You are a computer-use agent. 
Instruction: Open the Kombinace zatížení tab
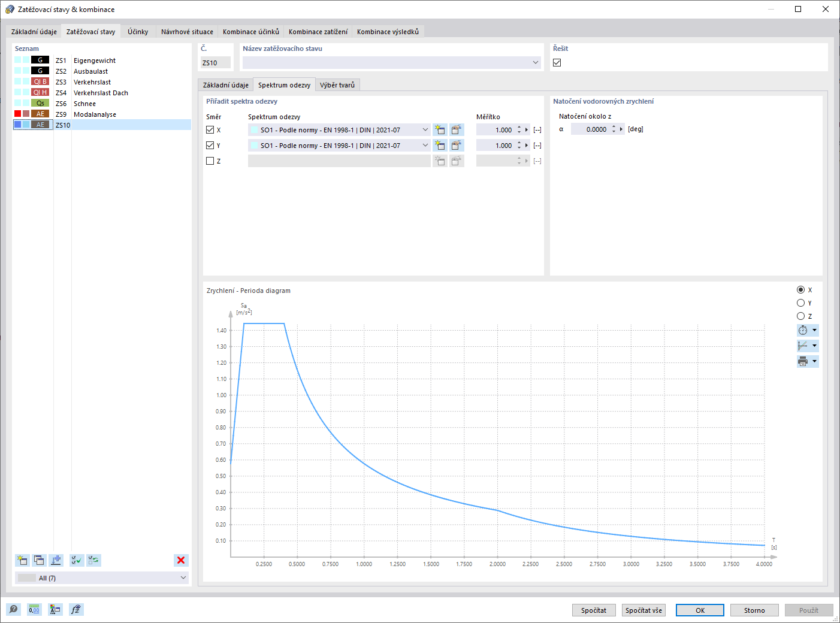click(318, 32)
